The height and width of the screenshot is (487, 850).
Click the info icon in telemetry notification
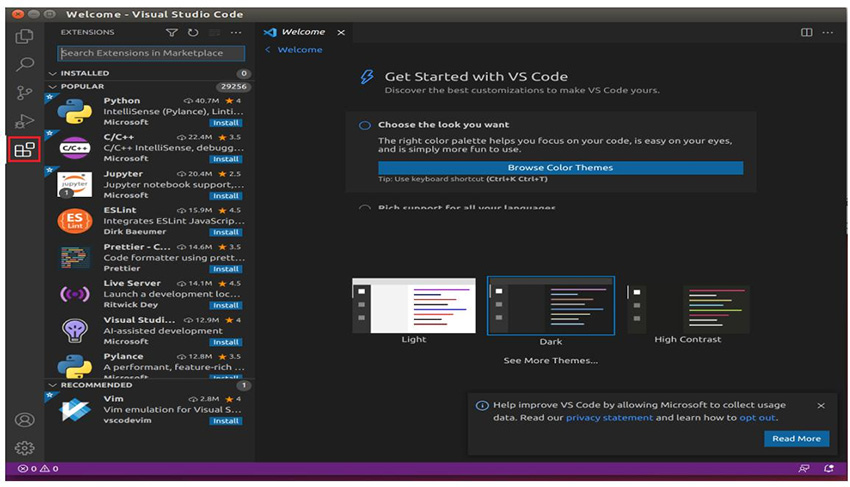tap(482, 406)
